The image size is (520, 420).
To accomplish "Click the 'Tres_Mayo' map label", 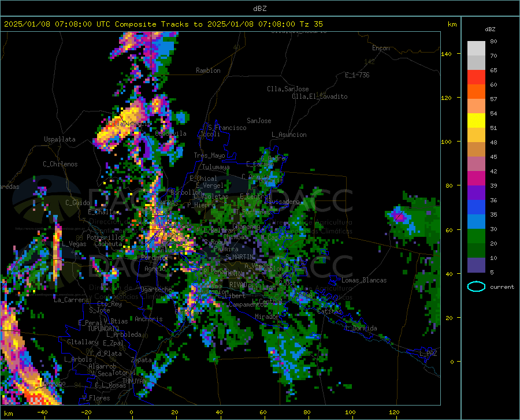I will click(x=209, y=155).
